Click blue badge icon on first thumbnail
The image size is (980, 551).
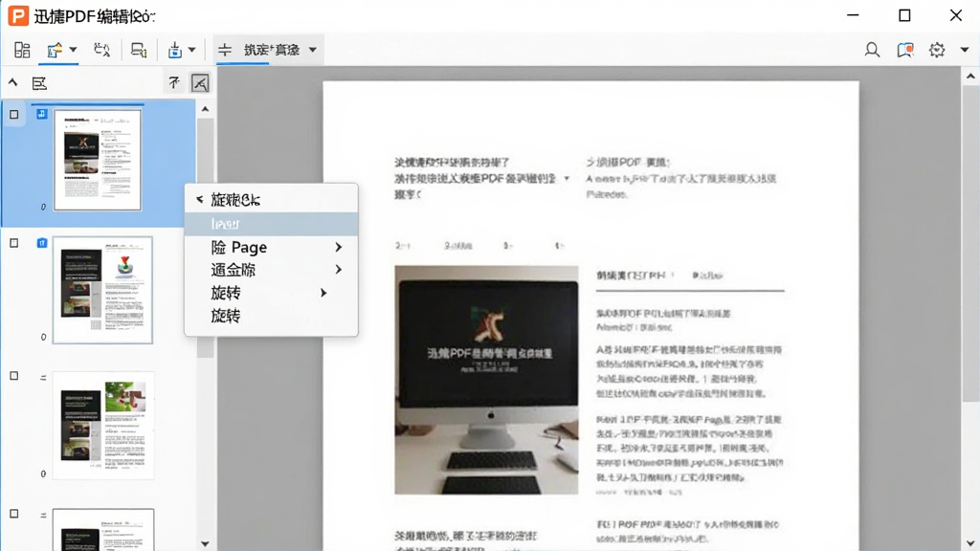(42, 114)
